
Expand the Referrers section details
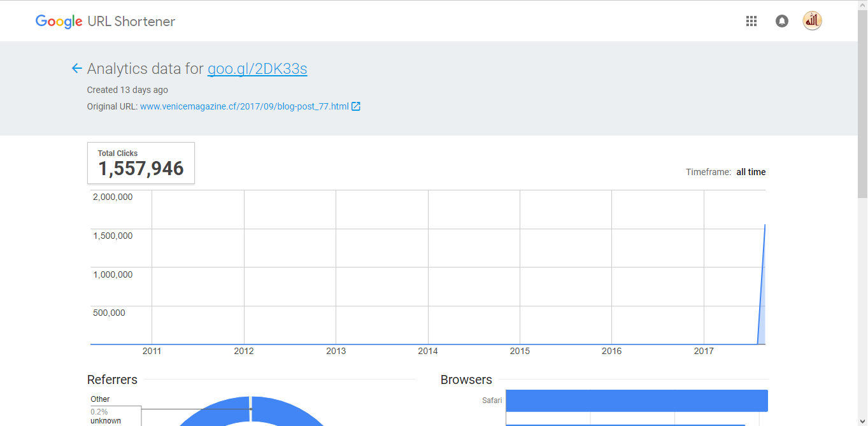pyautogui.click(x=112, y=380)
